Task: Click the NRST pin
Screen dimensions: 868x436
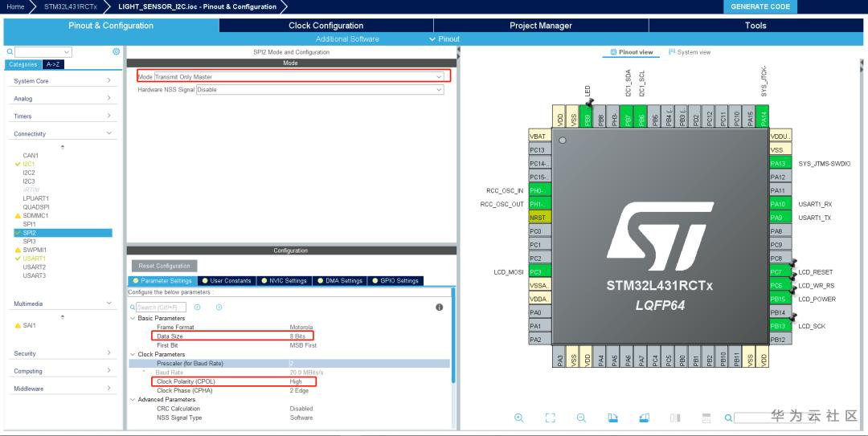Action: (x=540, y=218)
